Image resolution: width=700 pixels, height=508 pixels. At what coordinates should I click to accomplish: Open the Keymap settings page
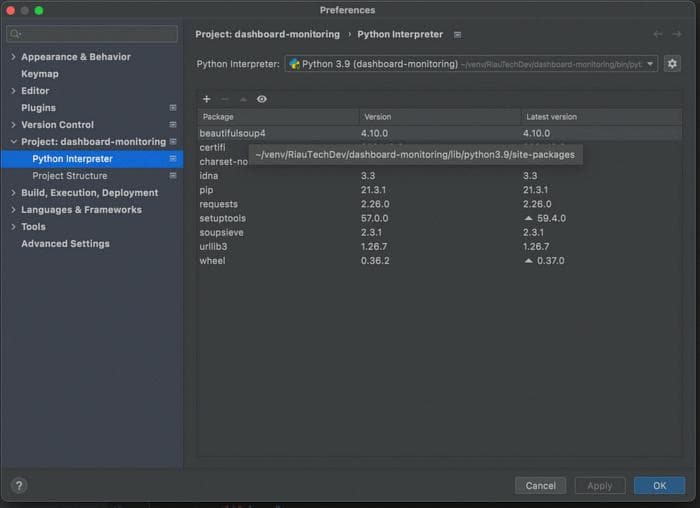[40, 74]
